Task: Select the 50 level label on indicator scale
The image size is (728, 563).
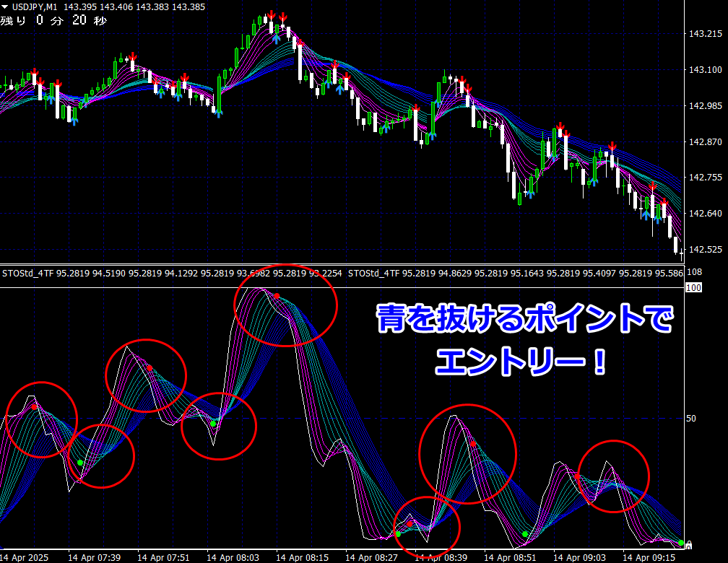Action: [x=691, y=418]
